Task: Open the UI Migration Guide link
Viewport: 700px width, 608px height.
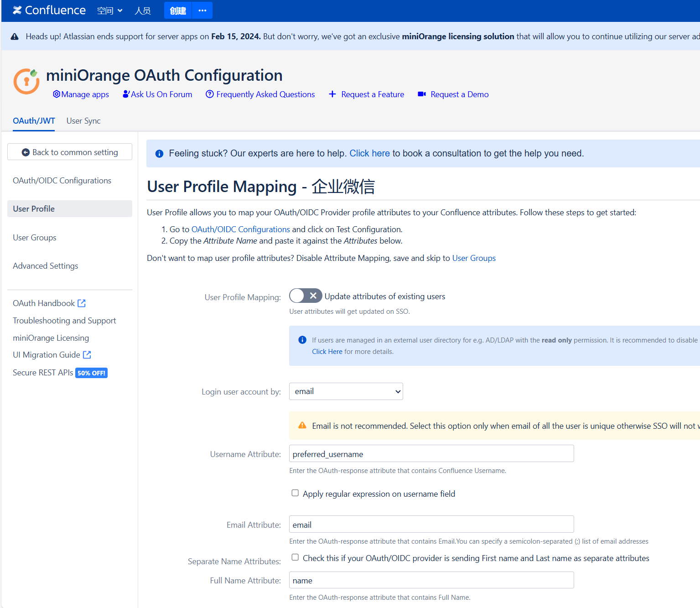Action: tap(47, 355)
